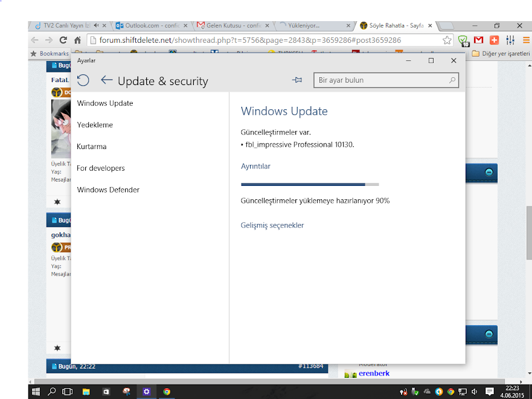Open the green shield extension with badge 10
The width and height of the screenshot is (532, 399).
464,40
